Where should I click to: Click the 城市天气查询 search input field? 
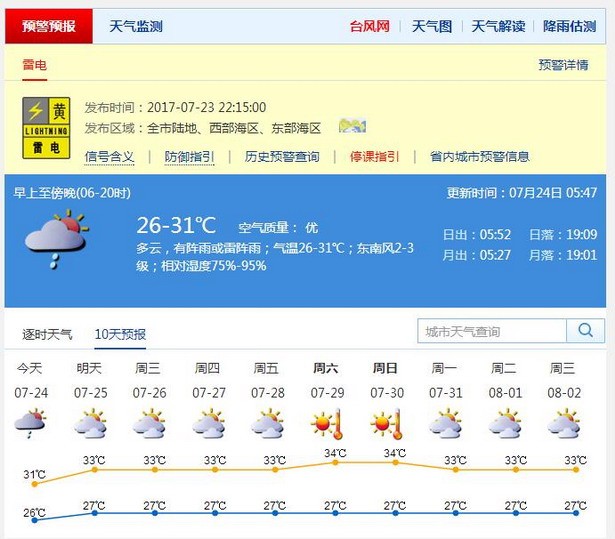[492, 331]
